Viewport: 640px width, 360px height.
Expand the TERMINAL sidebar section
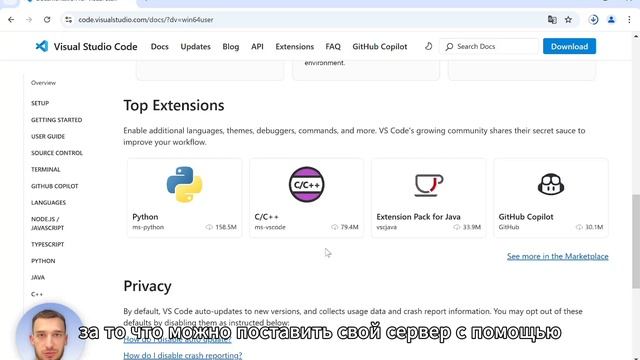pos(46,169)
